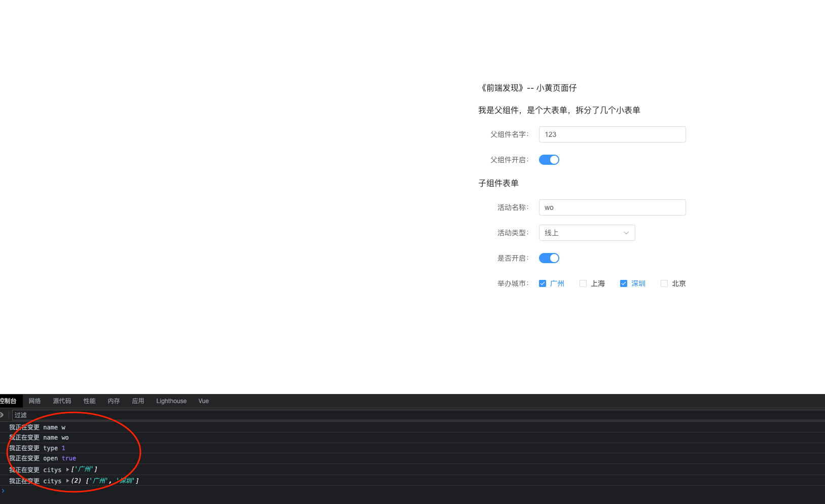Viewport: 825px width, 504px height.
Task: Click the console 过滤 filter field
Action: click(x=418, y=415)
